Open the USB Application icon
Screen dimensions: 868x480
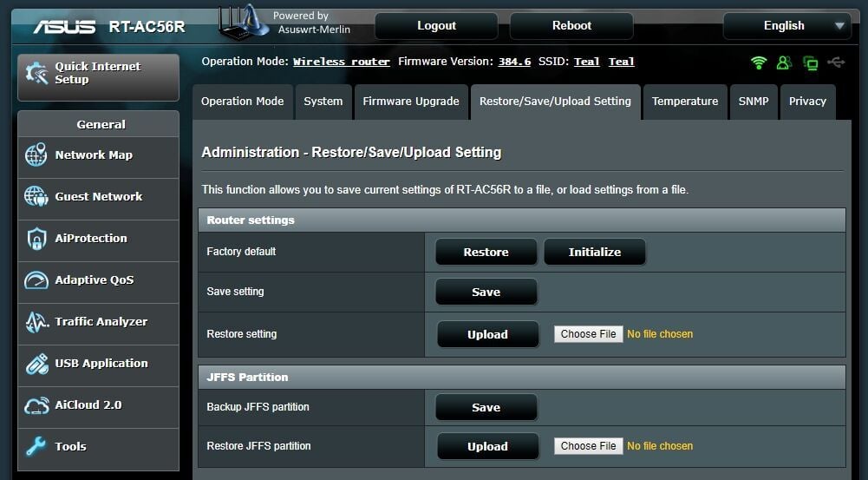point(36,364)
